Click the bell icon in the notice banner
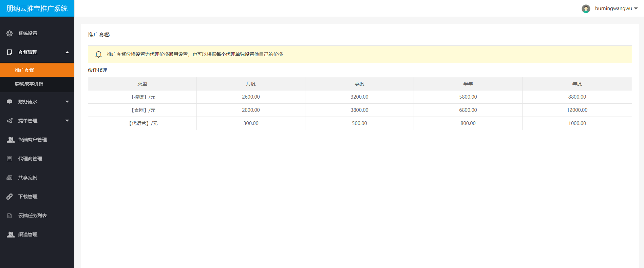Viewport: 644px width, 268px height. (x=98, y=54)
